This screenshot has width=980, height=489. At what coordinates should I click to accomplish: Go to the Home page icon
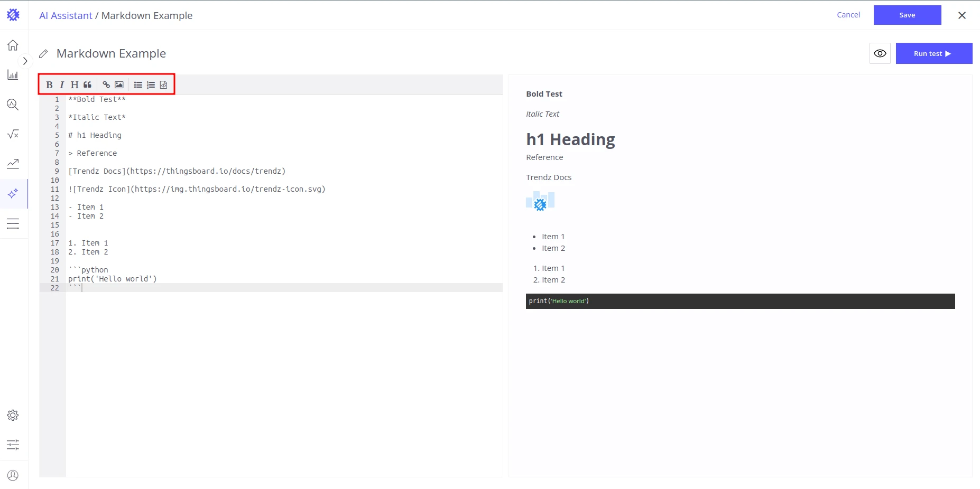click(13, 45)
